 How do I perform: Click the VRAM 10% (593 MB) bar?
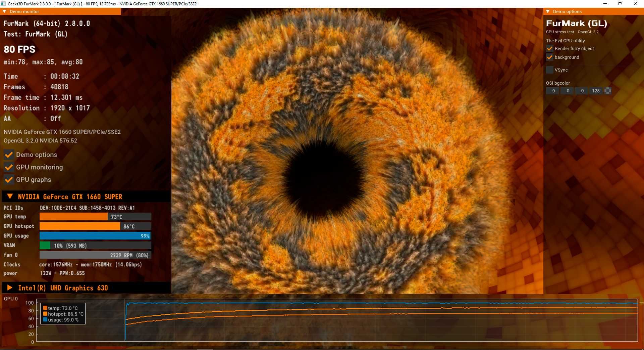[x=95, y=246]
